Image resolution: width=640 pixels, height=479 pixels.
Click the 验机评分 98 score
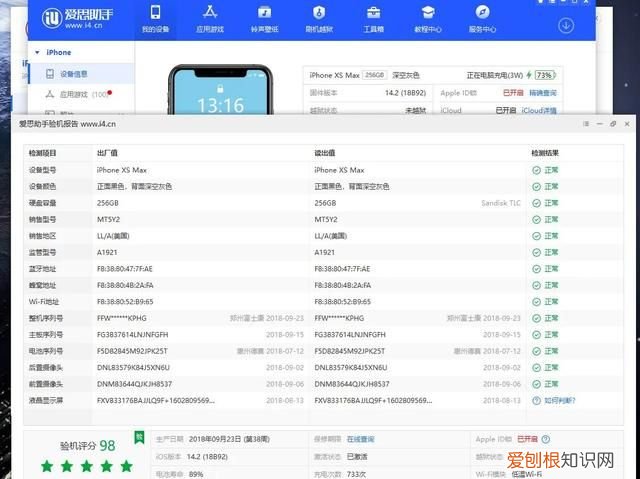[x=88, y=446]
